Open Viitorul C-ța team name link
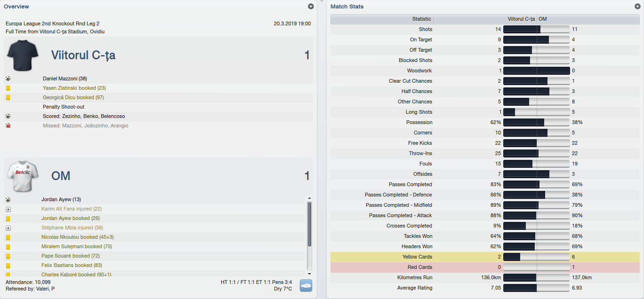The image size is (644, 299). click(x=83, y=55)
